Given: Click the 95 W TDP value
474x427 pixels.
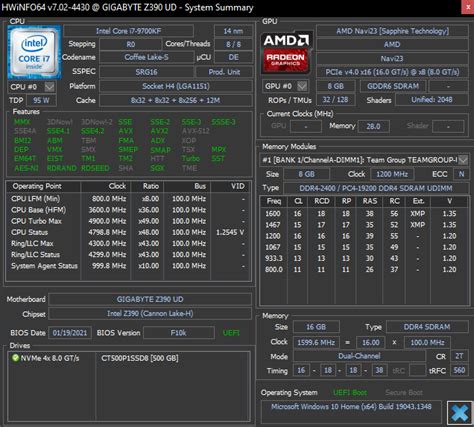Looking at the screenshot, I should (x=41, y=100).
